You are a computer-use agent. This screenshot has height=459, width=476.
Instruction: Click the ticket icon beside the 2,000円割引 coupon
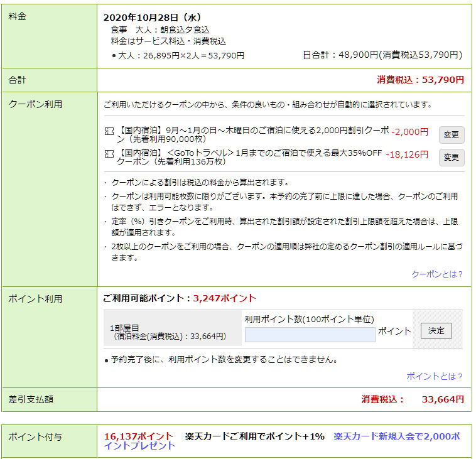tap(110, 132)
